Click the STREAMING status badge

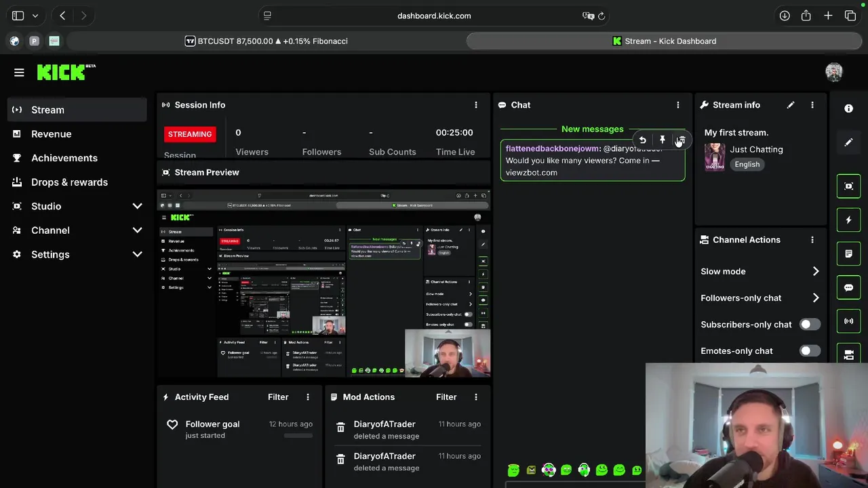190,134
